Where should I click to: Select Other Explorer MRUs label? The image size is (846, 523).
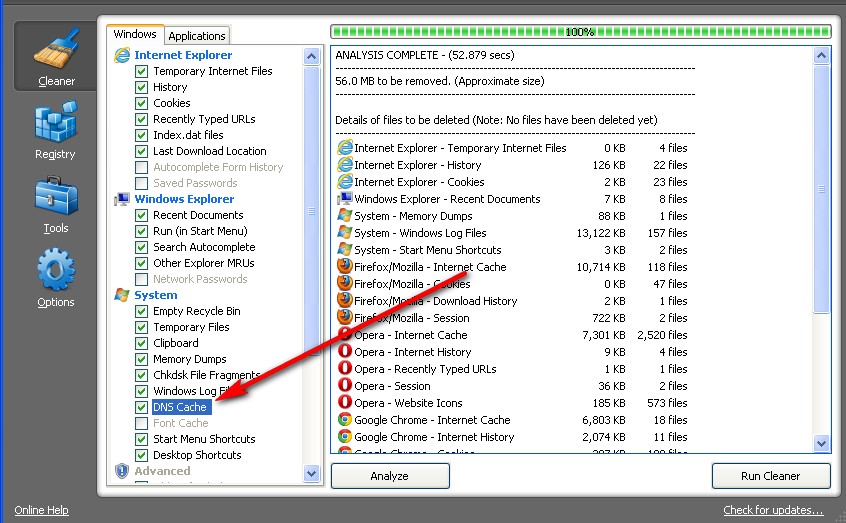click(x=203, y=263)
